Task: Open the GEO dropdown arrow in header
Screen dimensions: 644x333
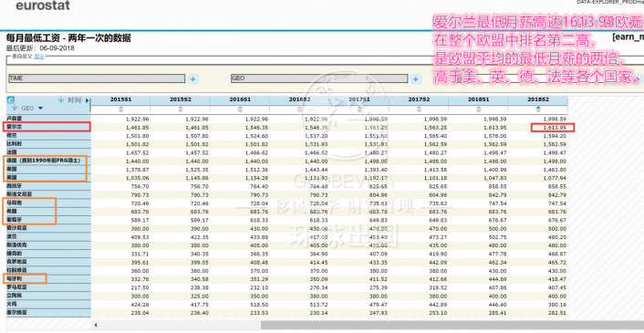Action: [x=40, y=109]
